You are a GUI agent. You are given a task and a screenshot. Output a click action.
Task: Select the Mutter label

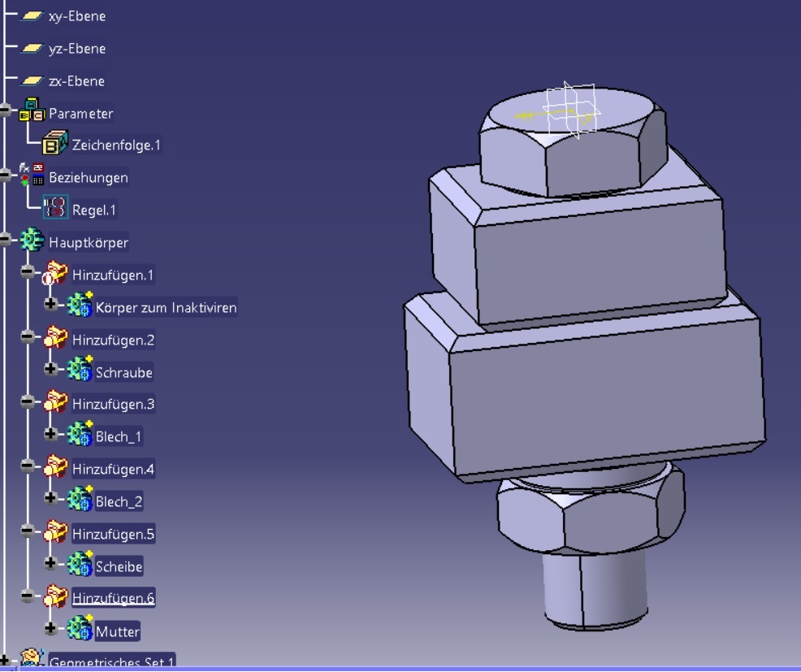click(x=118, y=631)
